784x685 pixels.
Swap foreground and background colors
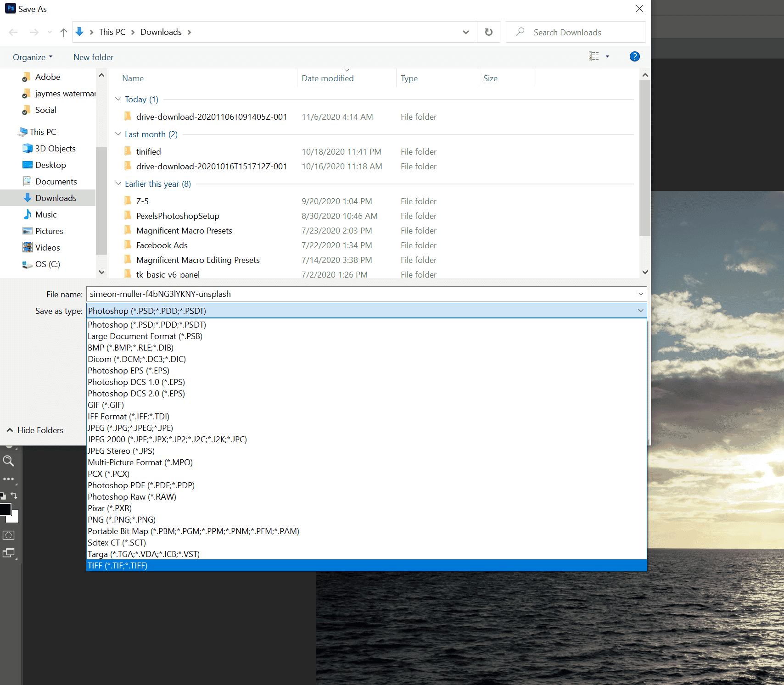click(x=14, y=495)
